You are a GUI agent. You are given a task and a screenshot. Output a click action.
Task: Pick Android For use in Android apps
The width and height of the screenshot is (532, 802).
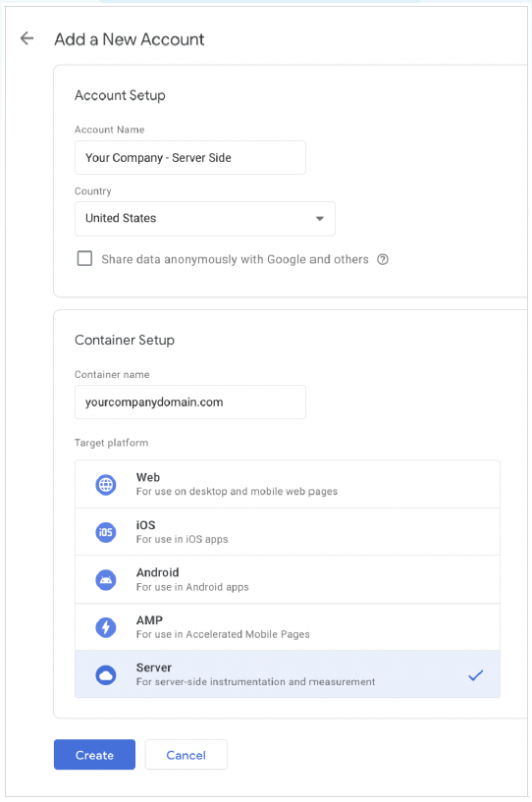pyautogui.click(x=288, y=579)
